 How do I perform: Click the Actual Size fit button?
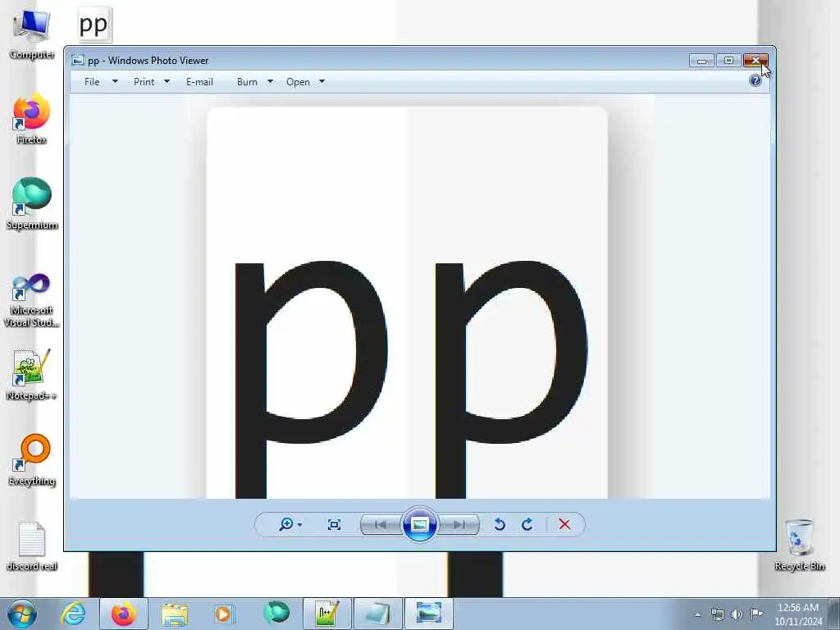[x=334, y=524]
